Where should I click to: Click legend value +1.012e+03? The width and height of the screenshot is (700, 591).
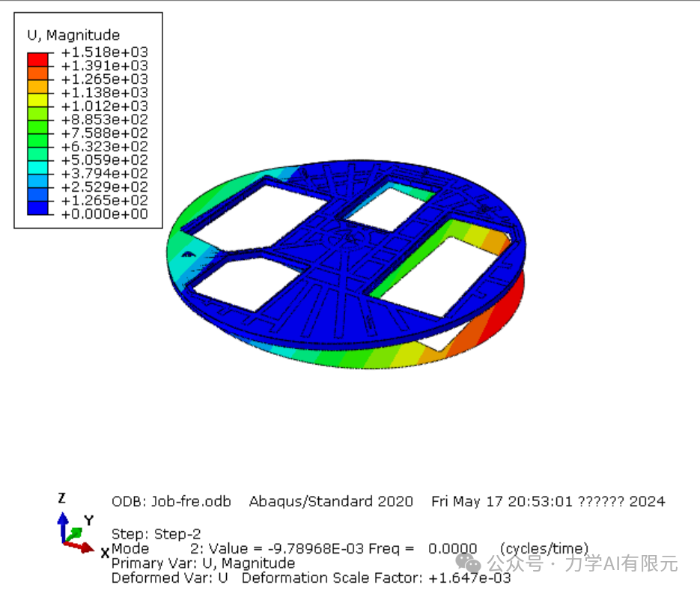(105, 106)
